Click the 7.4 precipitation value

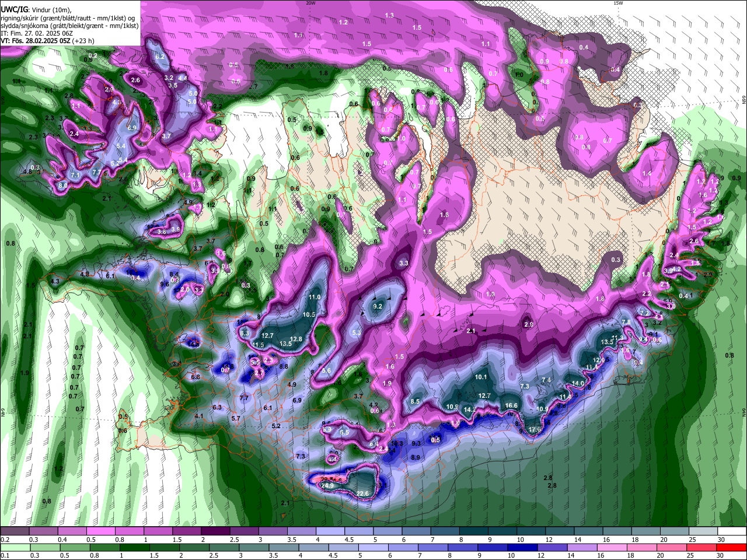(546, 380)
